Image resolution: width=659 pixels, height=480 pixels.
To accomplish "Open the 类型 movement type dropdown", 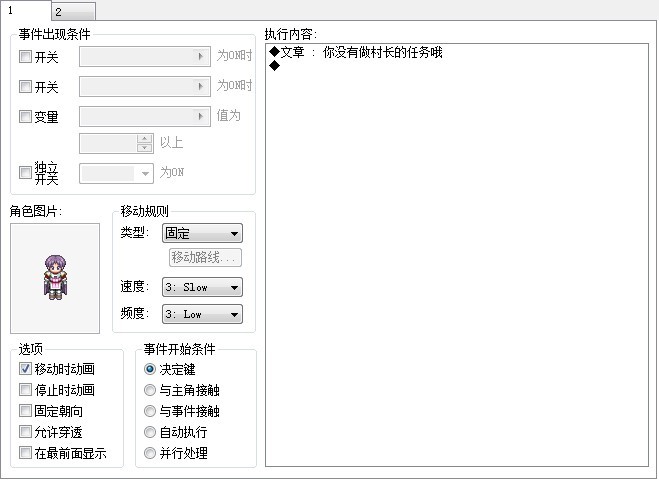I will 202,233.
